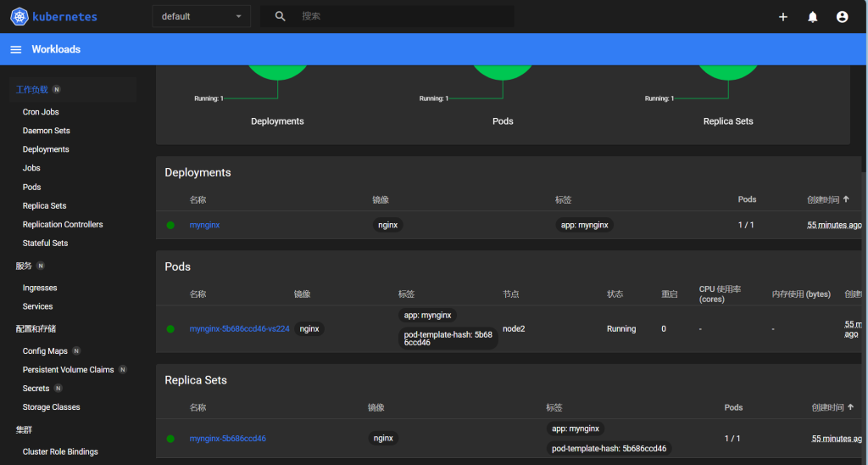Open Config Maps from the sidebar
Screen dimensions: 868x465
click(45, 351)
